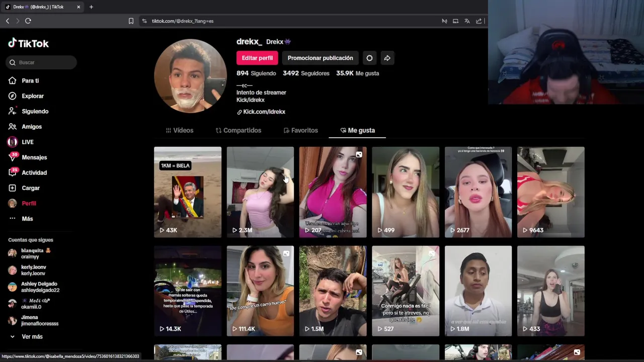
Task: Select the Me gusta tab
Action: (x=358, y=130)
